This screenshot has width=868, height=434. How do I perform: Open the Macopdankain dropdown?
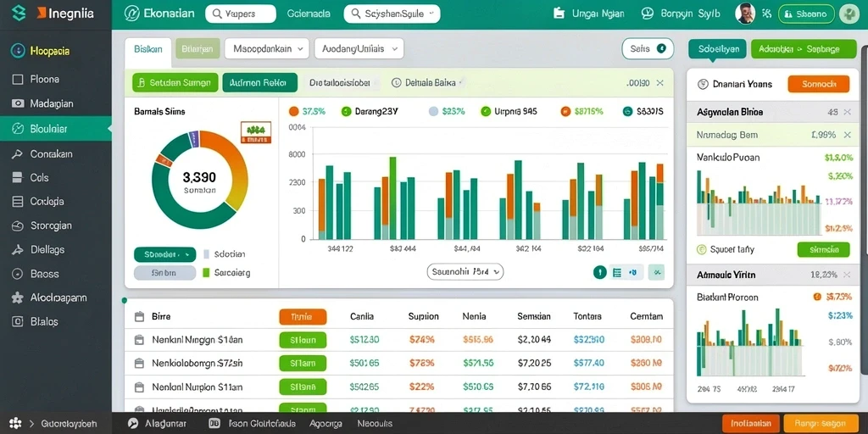click(x=266, y=48)
